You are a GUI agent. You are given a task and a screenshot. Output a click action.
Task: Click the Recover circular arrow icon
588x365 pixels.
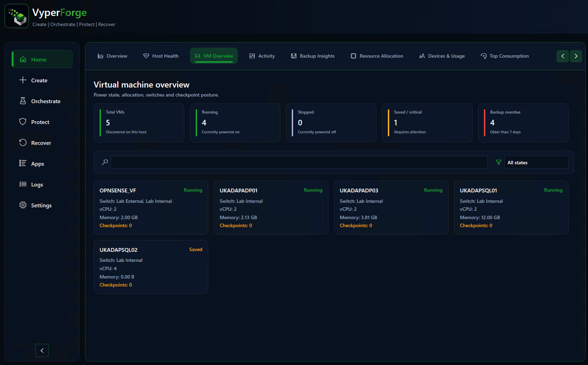tap(23, 143)
